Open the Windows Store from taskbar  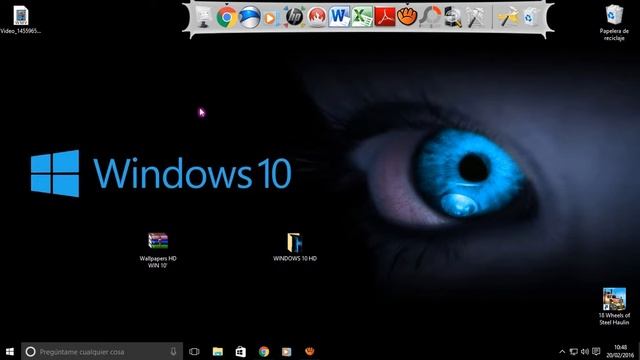click(x=241, y=351)
